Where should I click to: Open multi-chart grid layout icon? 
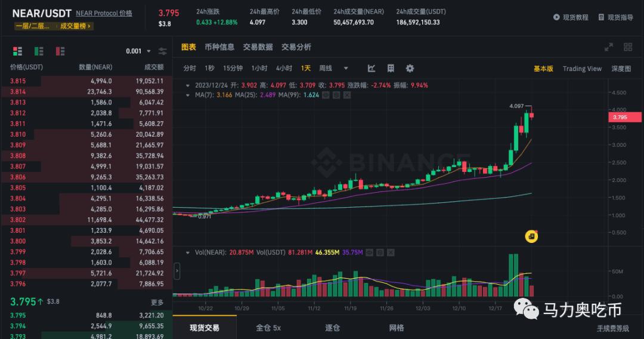627,47
